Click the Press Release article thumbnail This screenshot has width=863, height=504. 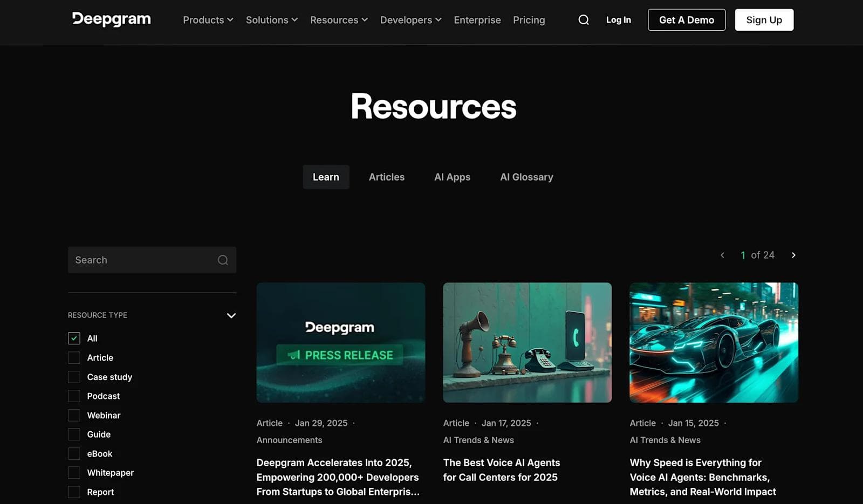[x=340, y=343]
